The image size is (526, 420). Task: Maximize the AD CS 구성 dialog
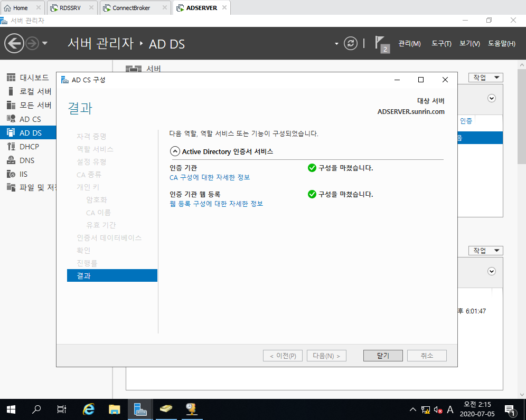coord(421,80)
